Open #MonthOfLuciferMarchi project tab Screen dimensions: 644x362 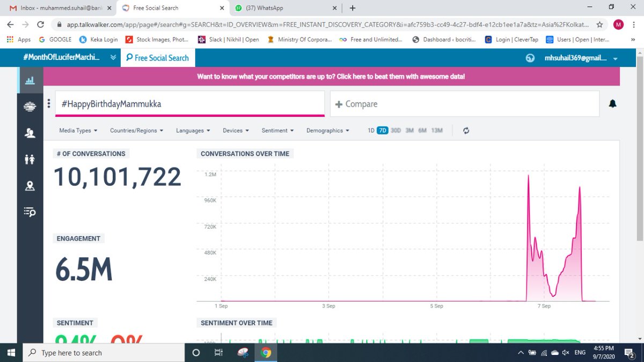click(61, 58)
